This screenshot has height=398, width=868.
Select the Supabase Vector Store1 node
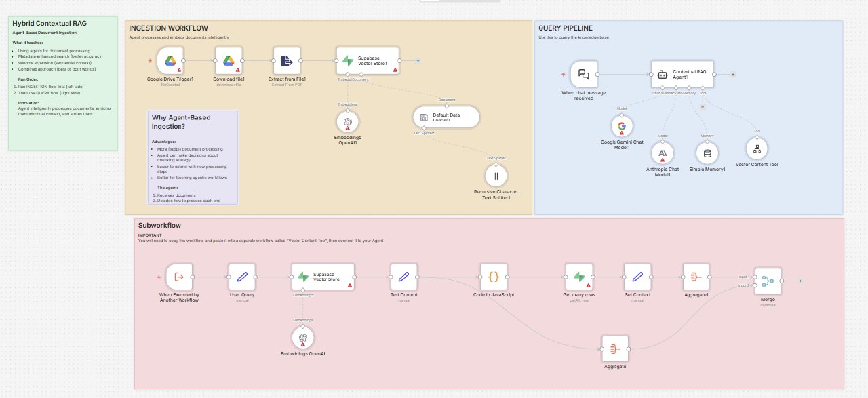pos(368,60)
